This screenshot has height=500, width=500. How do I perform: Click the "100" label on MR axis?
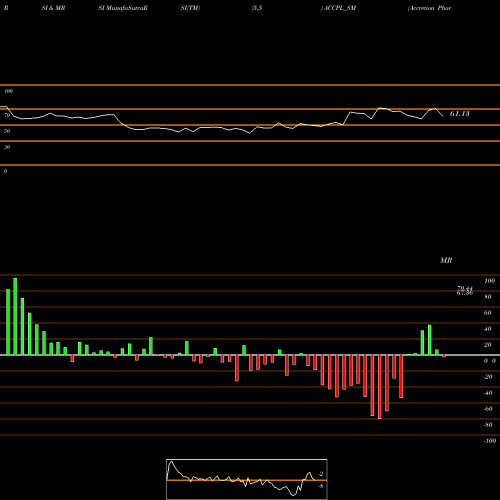489,281
